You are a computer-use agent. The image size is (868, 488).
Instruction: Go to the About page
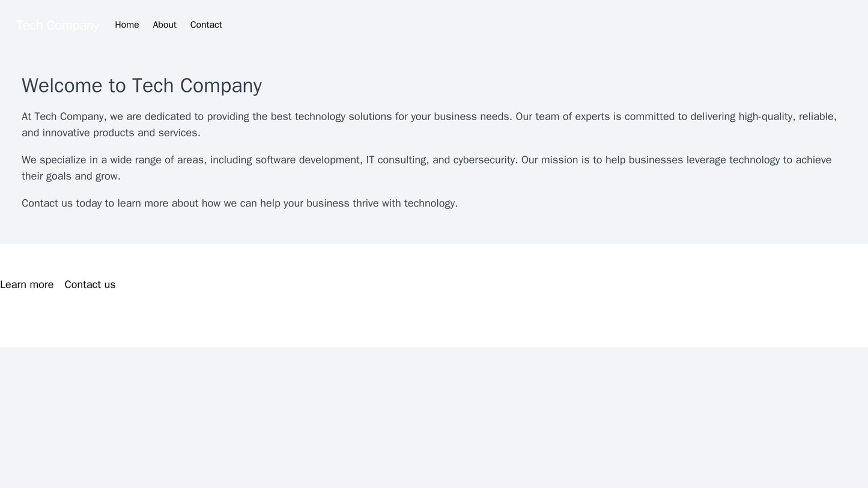tap(165, 25)
